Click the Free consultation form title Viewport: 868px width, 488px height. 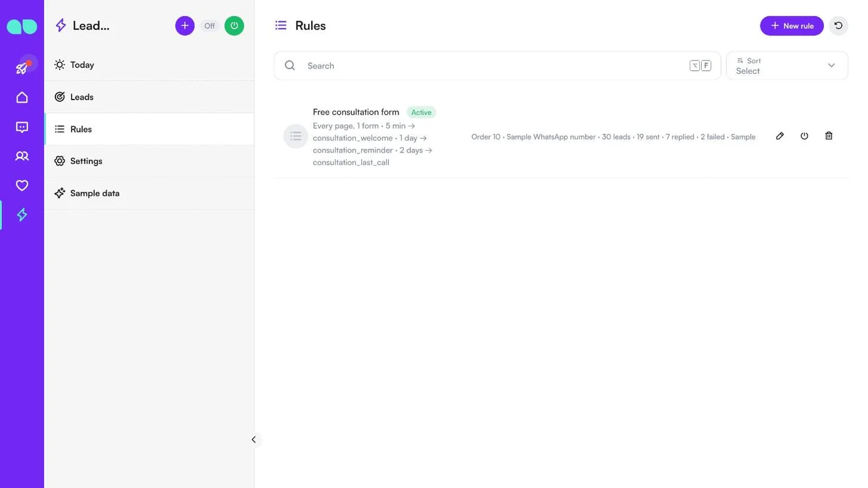356,112
